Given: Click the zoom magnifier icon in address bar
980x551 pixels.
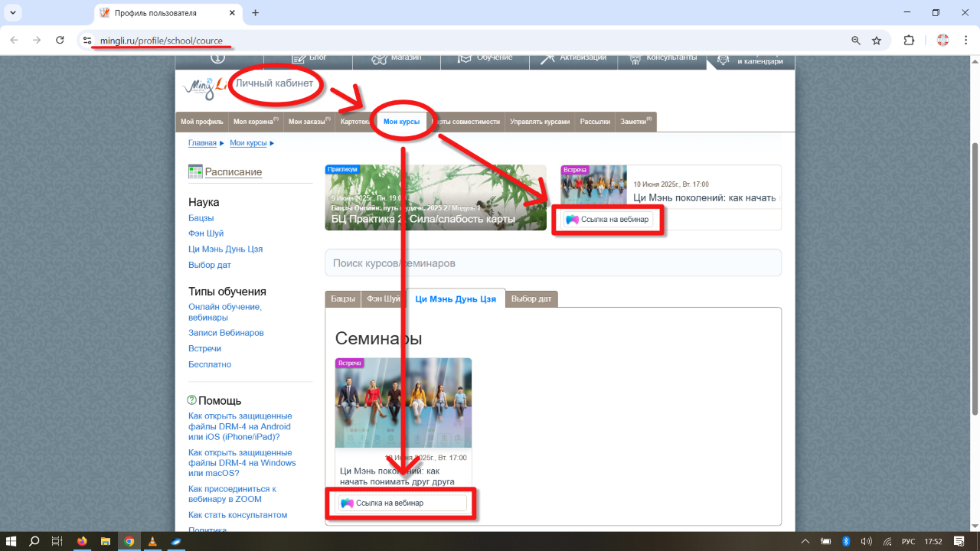Looking at the screenshot, I should 855,41.
